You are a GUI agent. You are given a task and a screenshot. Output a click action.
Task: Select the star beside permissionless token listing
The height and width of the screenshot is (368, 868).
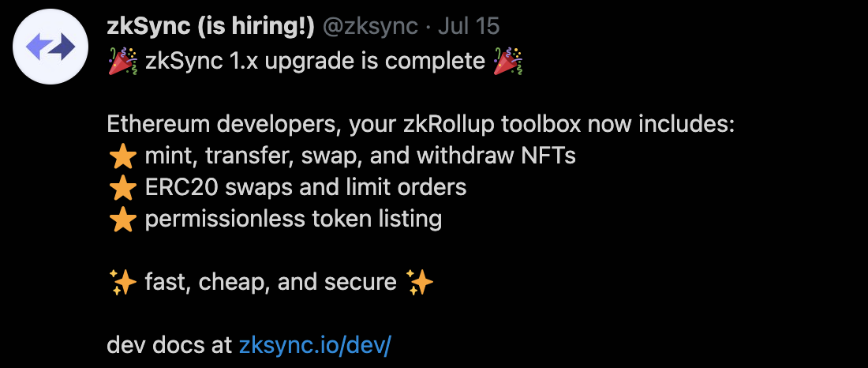click(x=123, y=220)
